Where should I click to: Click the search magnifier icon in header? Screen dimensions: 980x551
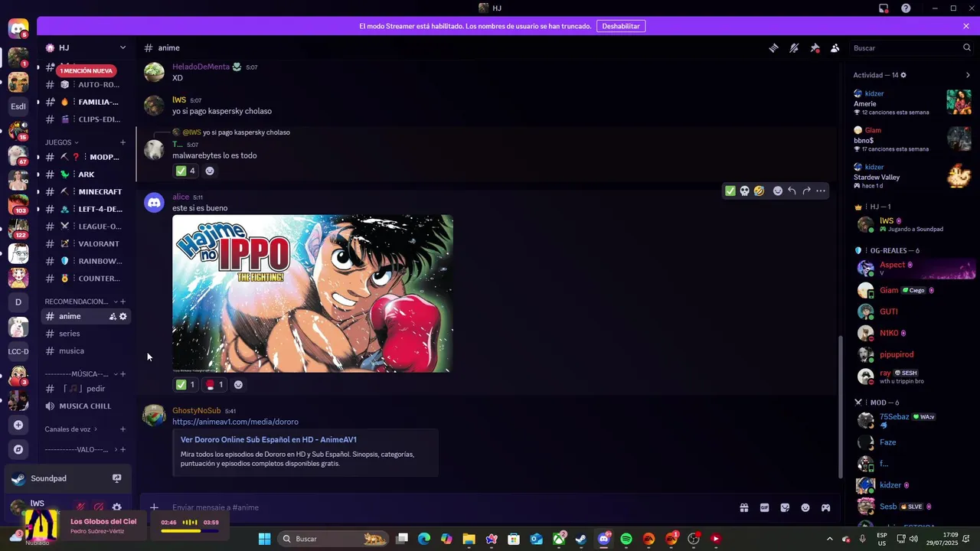click(x=966, y=47)
